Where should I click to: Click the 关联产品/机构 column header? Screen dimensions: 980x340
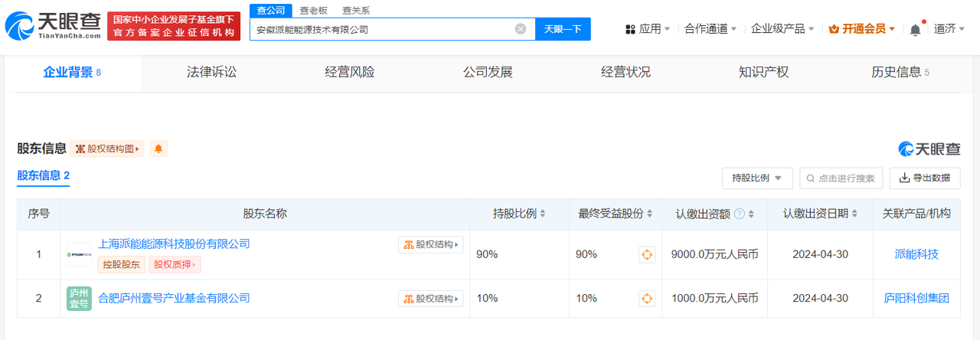[x=916, y=214]
